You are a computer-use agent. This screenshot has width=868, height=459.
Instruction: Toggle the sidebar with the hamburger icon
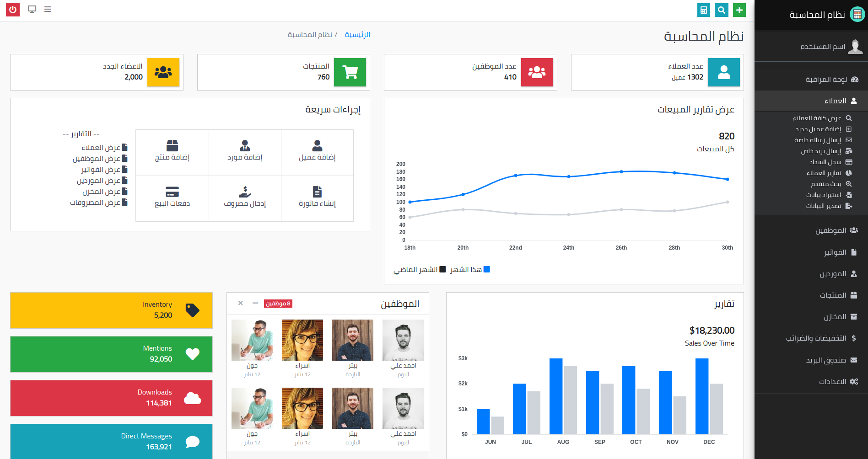point(48,9)
